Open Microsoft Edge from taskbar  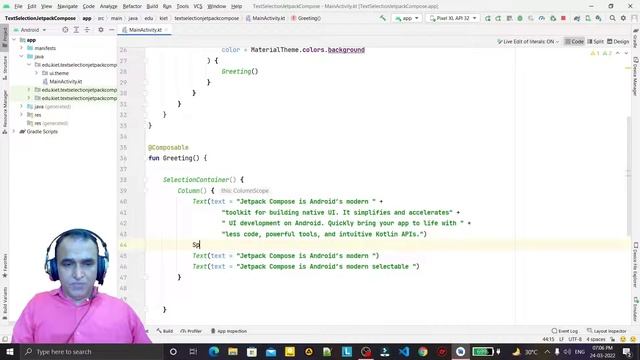(x=213, y=351)
